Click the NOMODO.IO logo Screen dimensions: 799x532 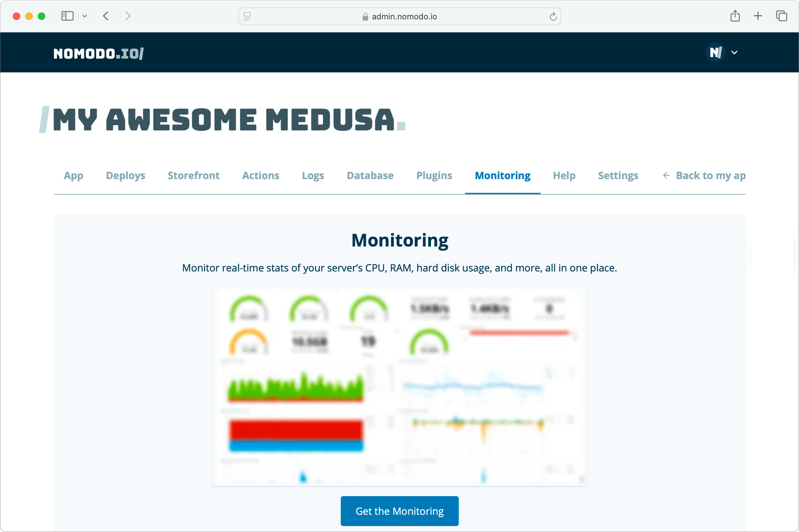pos(98,53)
